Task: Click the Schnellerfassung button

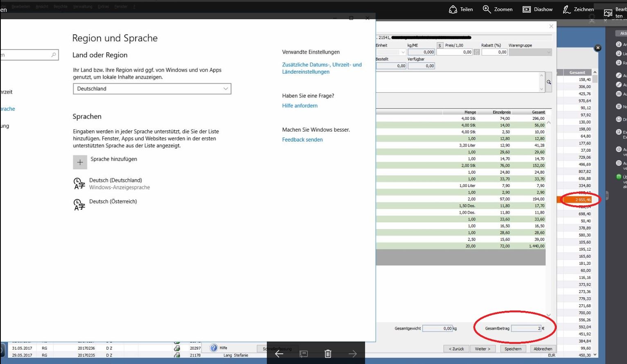Action: [277, 349]
